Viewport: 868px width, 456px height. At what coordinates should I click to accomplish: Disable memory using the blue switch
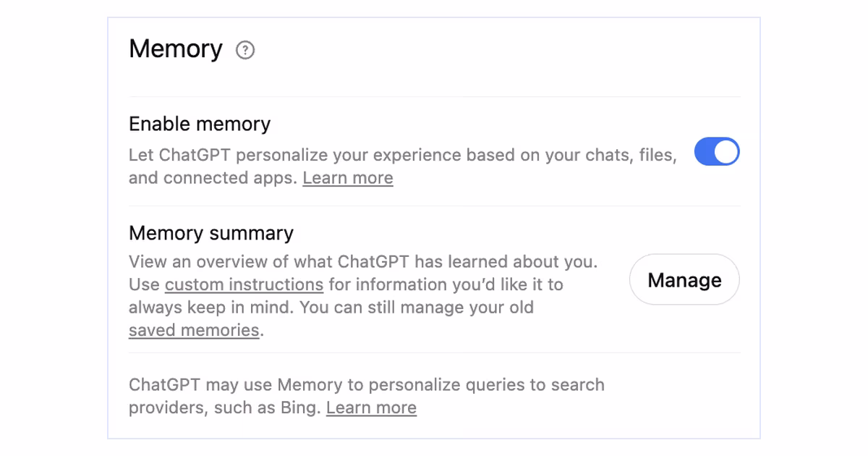[717, 153]
